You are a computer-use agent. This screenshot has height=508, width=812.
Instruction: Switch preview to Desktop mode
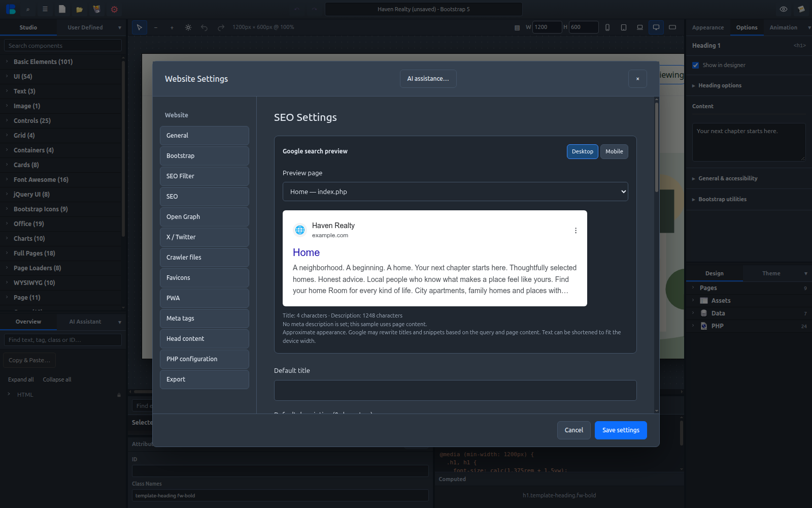click(583, 151)
